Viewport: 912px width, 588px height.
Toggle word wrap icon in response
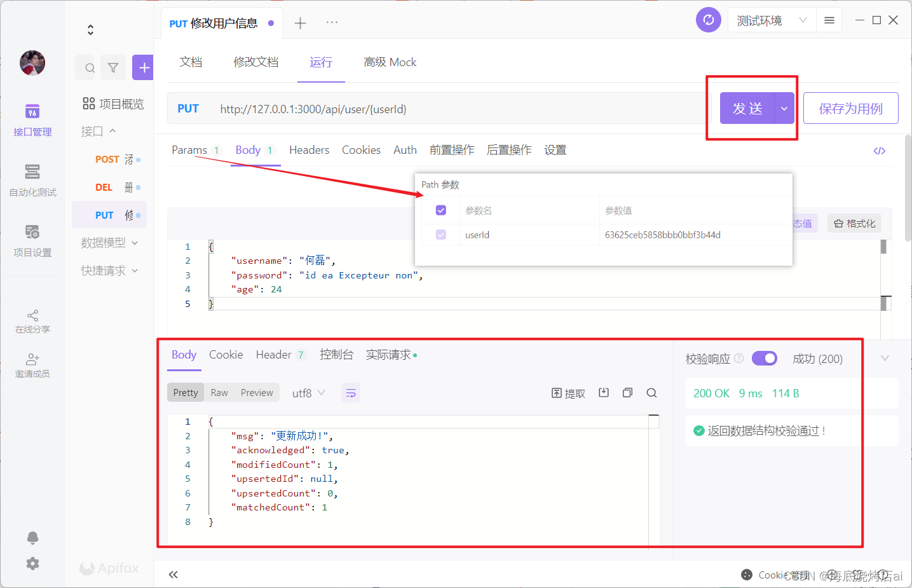pos(351,393)
